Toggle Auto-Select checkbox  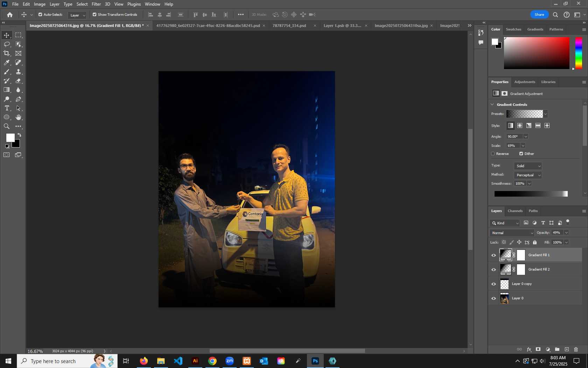pyautogui.click(x=40, y=15)
